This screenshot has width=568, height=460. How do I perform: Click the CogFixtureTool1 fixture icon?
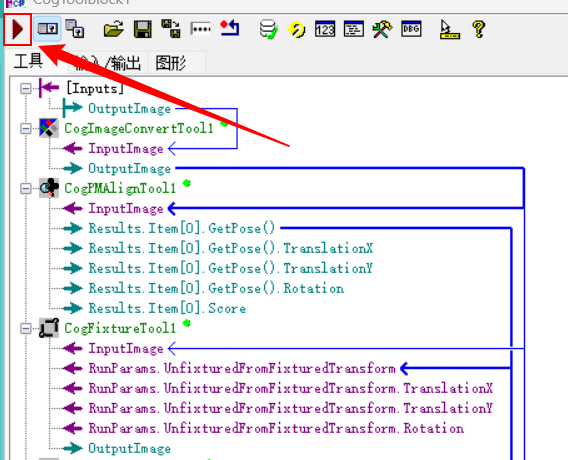pyautogui.click(x=49, y=328)
